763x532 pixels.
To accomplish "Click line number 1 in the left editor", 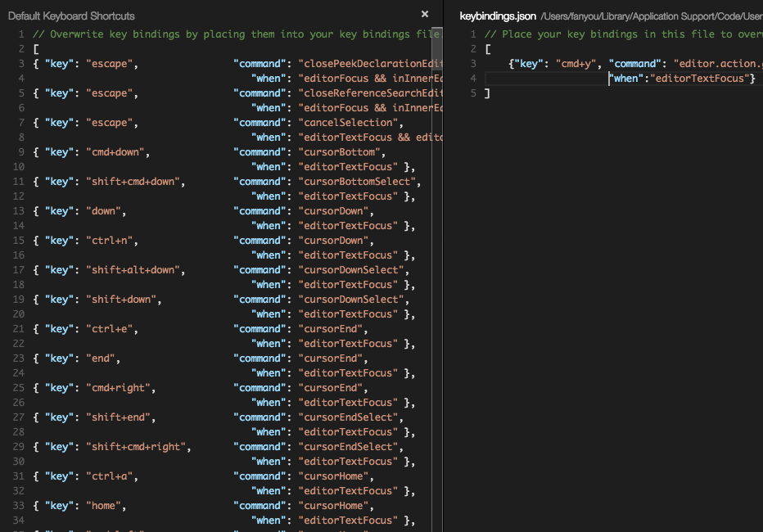I will point(20,34).
